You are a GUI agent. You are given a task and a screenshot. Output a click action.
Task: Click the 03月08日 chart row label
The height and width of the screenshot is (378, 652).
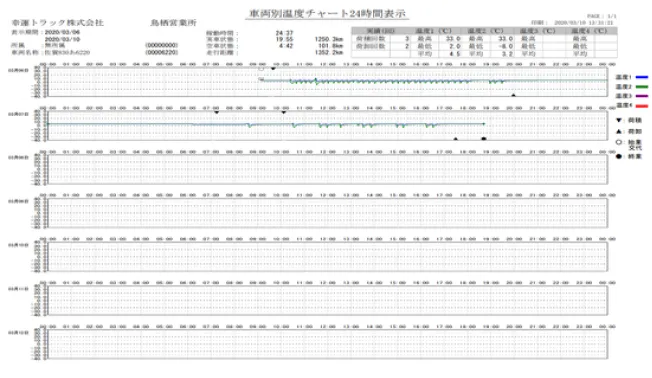pyautogui.click(x=18, y=158)
